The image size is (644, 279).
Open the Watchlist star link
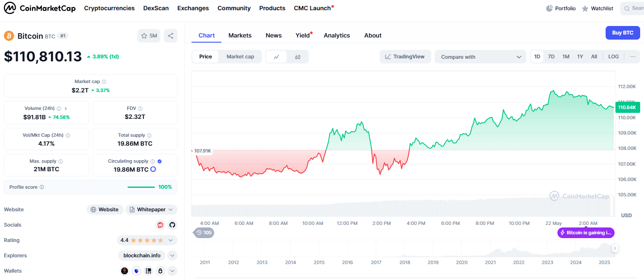(598, 9)
